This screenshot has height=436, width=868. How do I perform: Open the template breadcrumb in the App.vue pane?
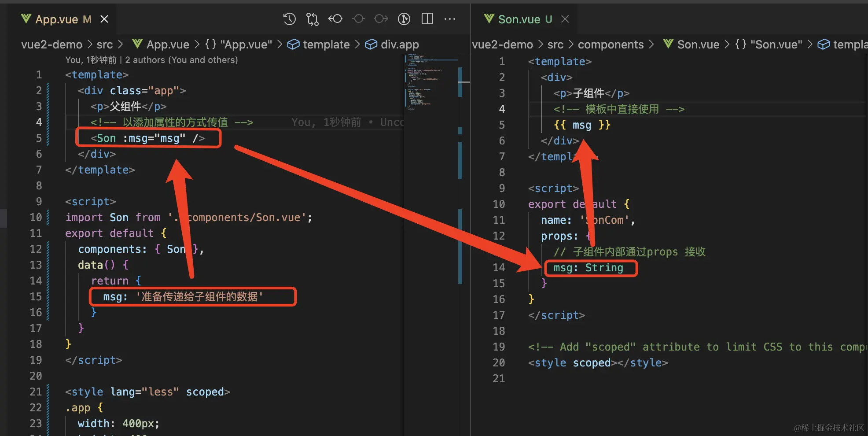(x=319, y=44)
